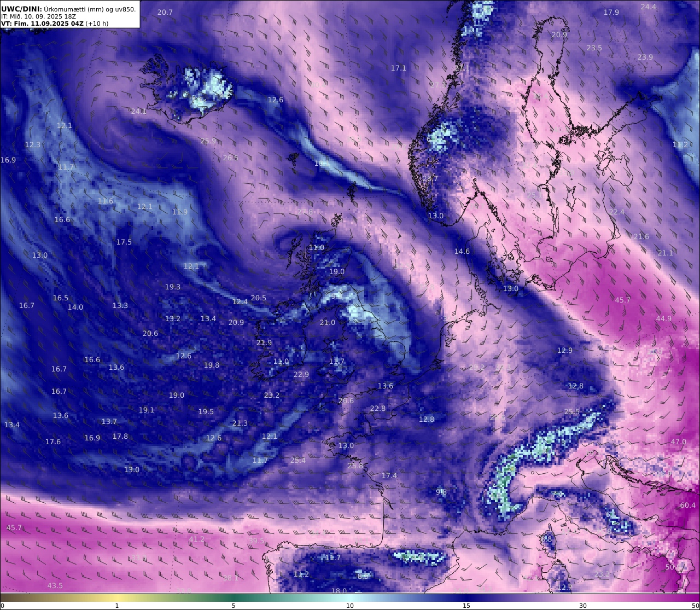
Task: Select the 17.1 value
Action: coord(399,68)
